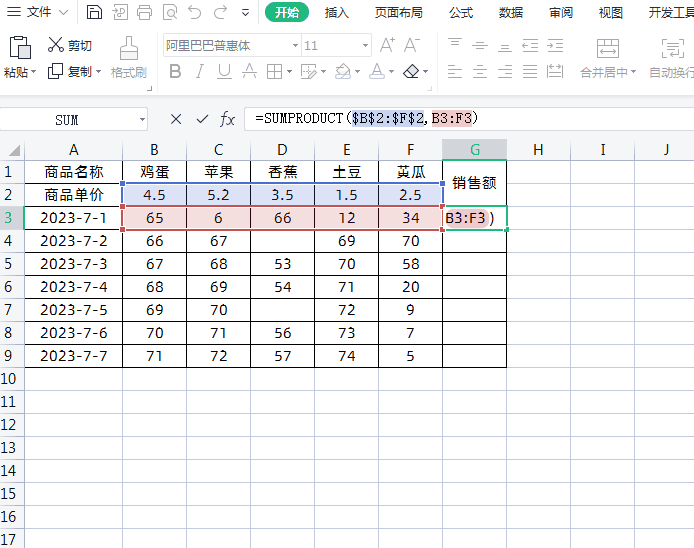Click the align right icon
The width and height of the screenshot is (694, 548).
[505, 71]
